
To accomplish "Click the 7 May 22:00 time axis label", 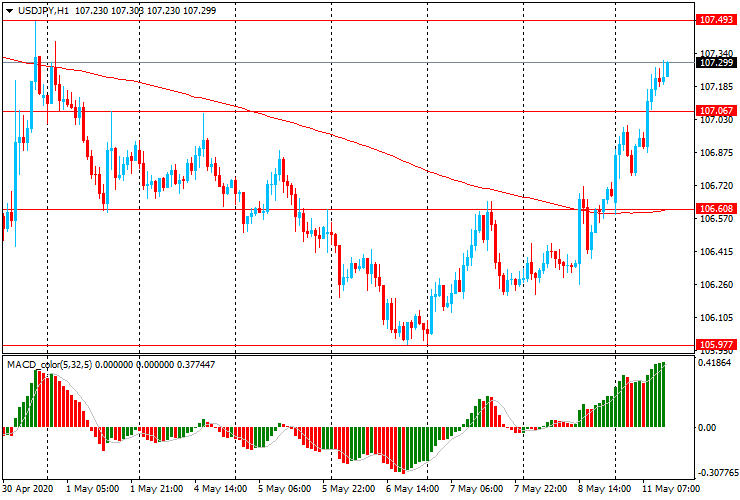I will (x=541, y=488).
